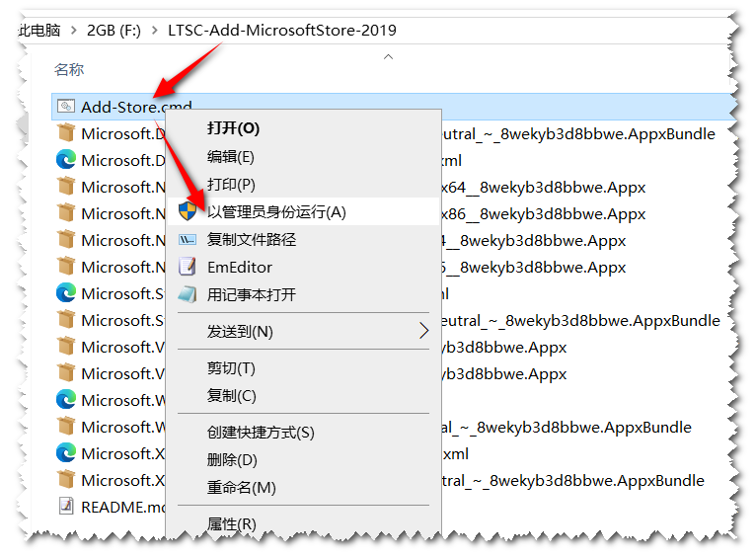This screenshot has width=756, height=558.
Task: Choose 打开(O) from the context menu
Action: pyautogui.click(x=304, y=128)
